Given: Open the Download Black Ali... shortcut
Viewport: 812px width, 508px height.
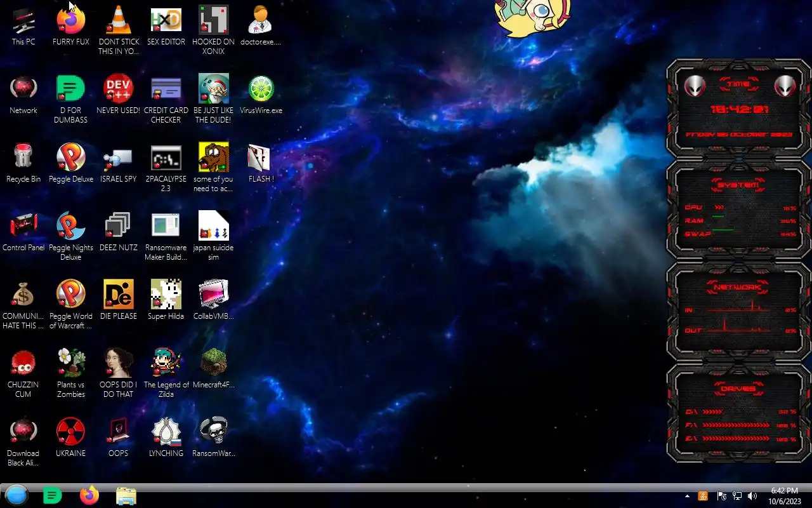Looking at the screenshot, I should (23, 442).
